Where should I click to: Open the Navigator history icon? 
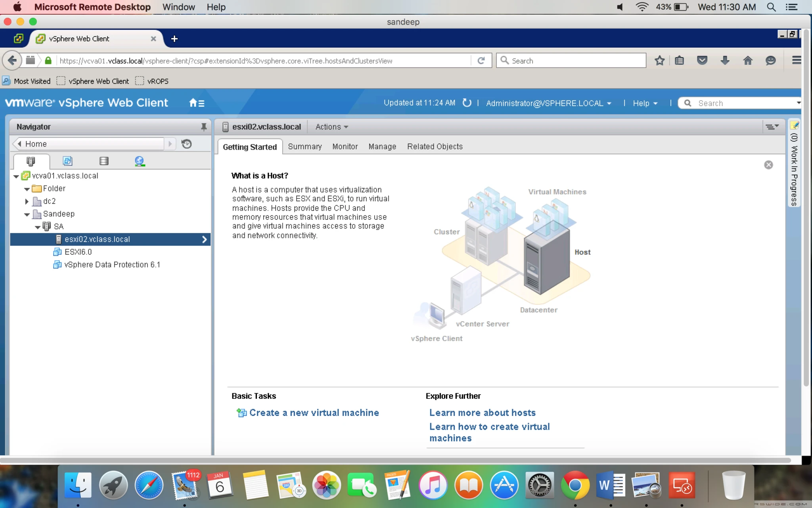pos(186,144)
